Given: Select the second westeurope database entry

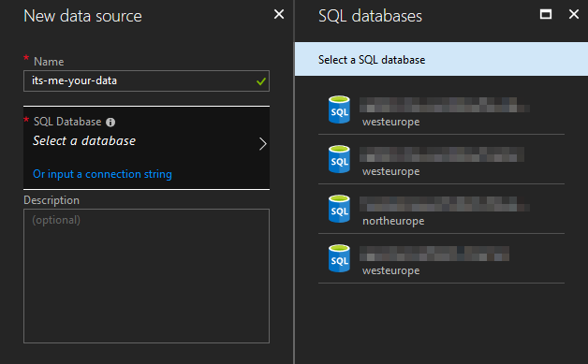Looking at the screenshot, I should click(x=441, y=159).
